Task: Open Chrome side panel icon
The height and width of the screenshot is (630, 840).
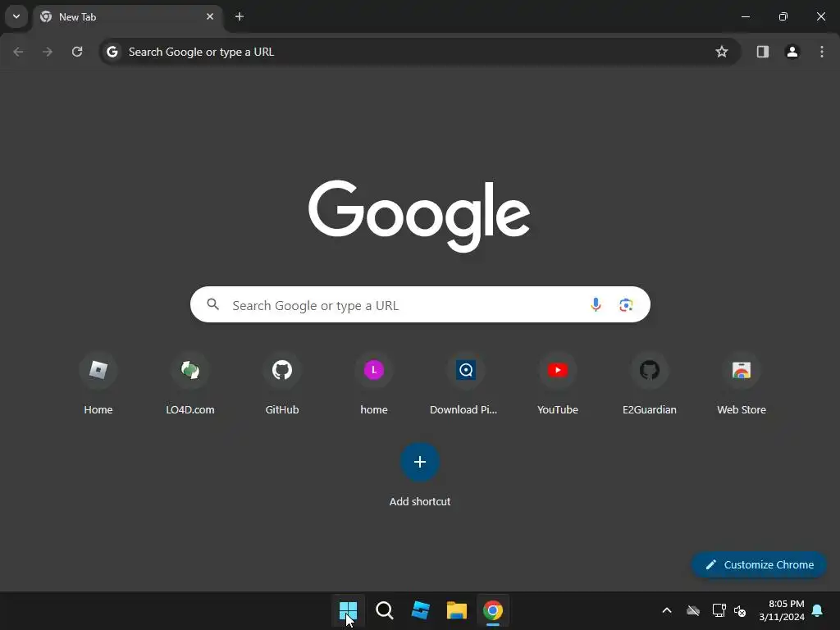Action: (762, 52)
